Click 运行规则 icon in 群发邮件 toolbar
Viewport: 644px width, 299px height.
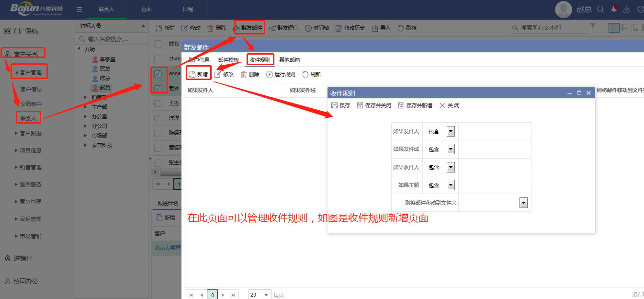[270, 74]
